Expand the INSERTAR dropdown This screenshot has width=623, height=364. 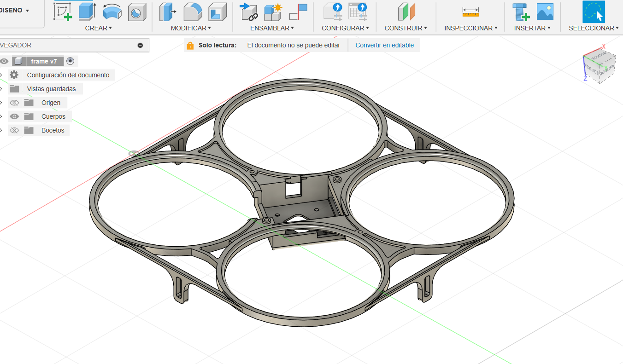coord(533,28)
